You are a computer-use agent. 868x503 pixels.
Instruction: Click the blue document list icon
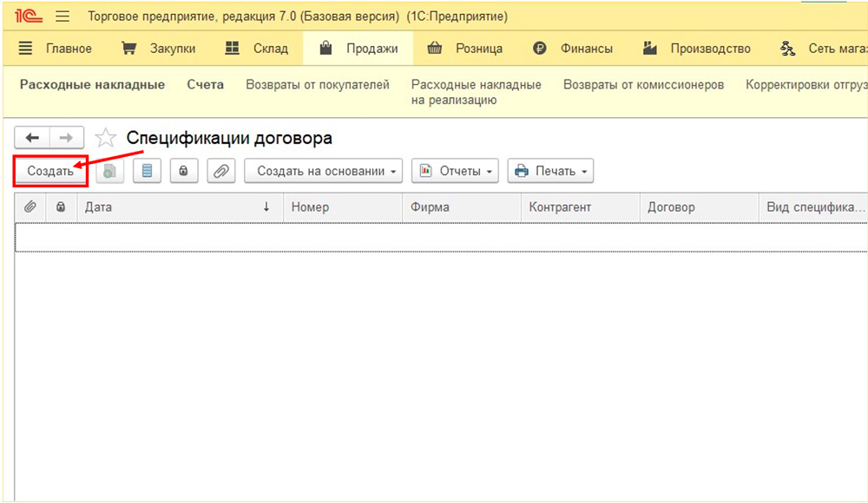(147, 171)
